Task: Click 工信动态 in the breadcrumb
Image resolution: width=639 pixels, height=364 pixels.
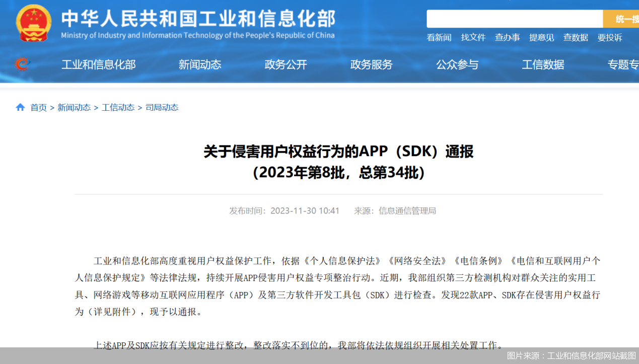Action: tap(118, 107)
